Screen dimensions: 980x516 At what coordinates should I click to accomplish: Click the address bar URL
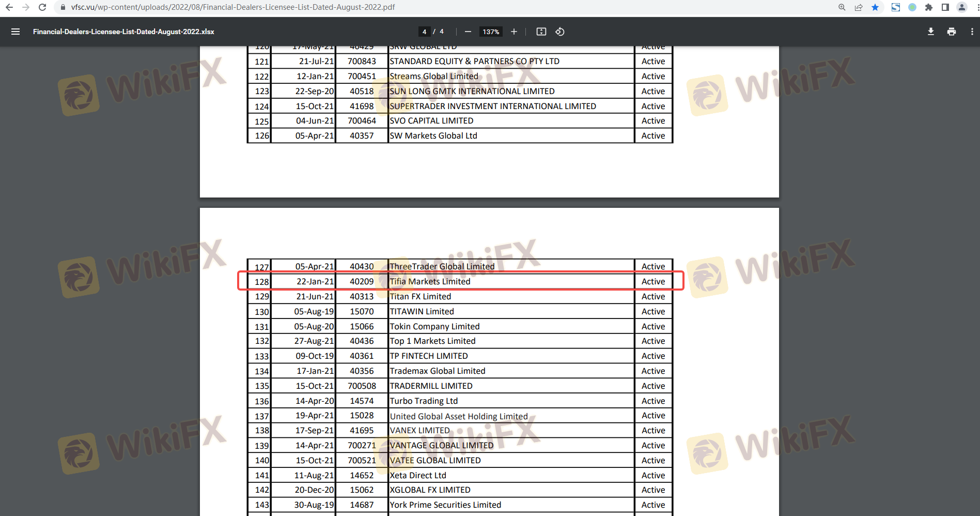[232, 7]
